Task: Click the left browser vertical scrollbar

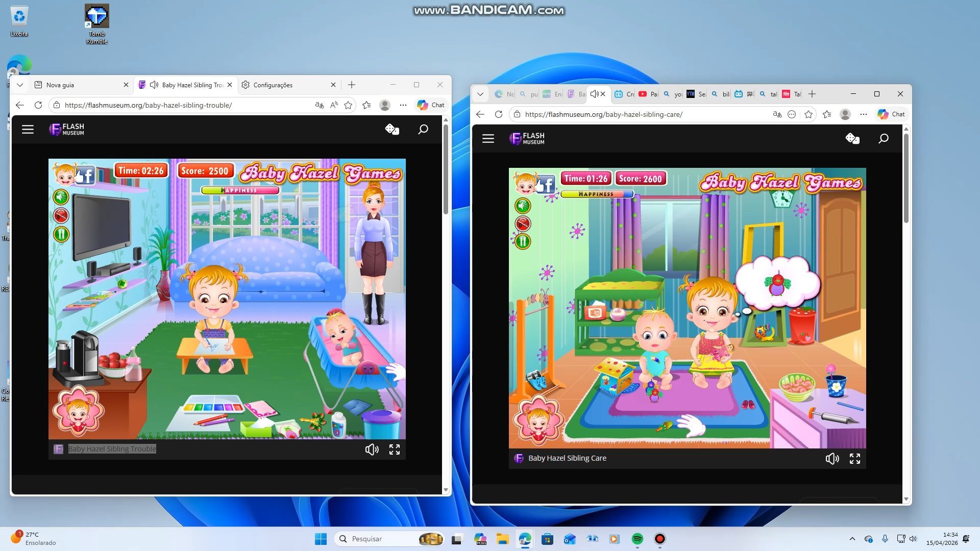Action: 446,168
